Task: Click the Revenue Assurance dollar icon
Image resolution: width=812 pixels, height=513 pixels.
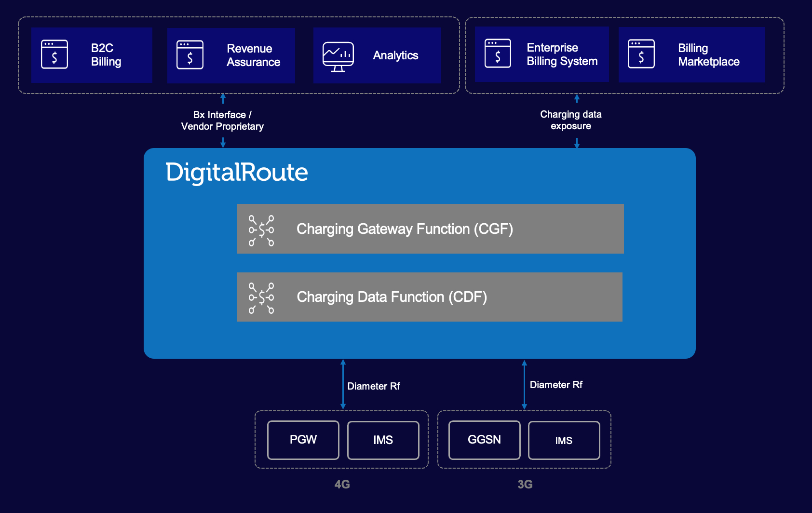Action: [x=190, y=55]
